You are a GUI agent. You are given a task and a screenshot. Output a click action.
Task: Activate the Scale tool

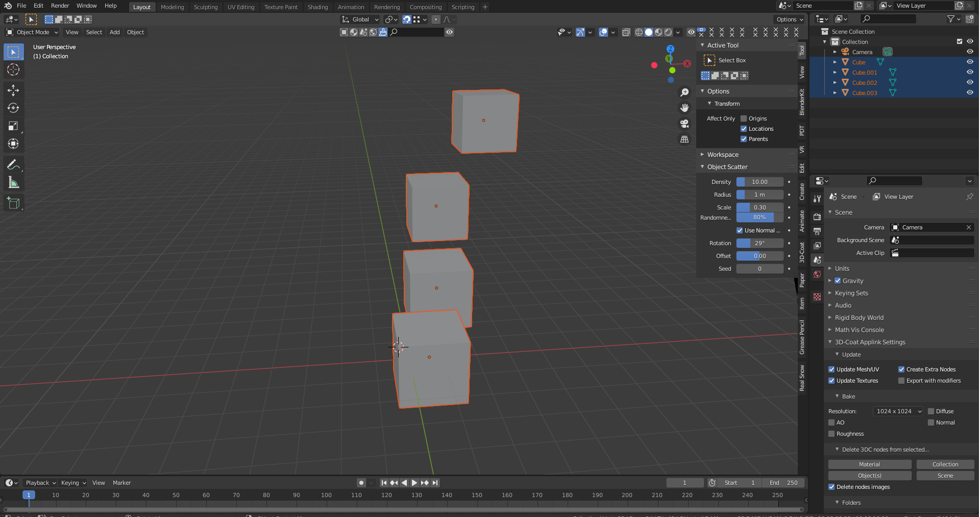point(13,126)
